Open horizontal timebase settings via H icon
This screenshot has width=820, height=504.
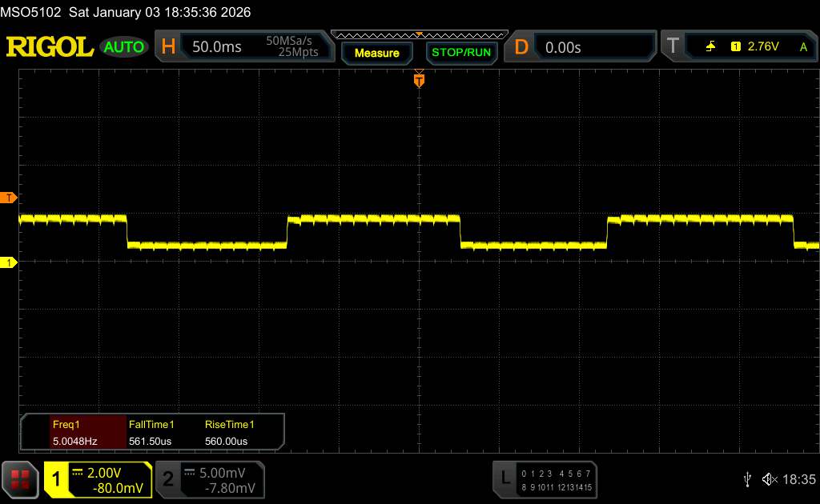[x=168, y=47]
